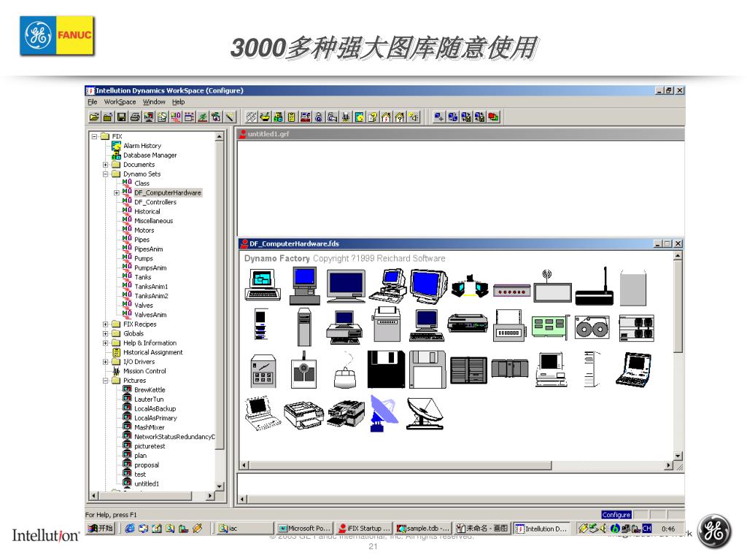The height and width of the screenshot is (560, 747).
Task: Select the black router with antenna dynamo
Action: click(x=595, y=287)
